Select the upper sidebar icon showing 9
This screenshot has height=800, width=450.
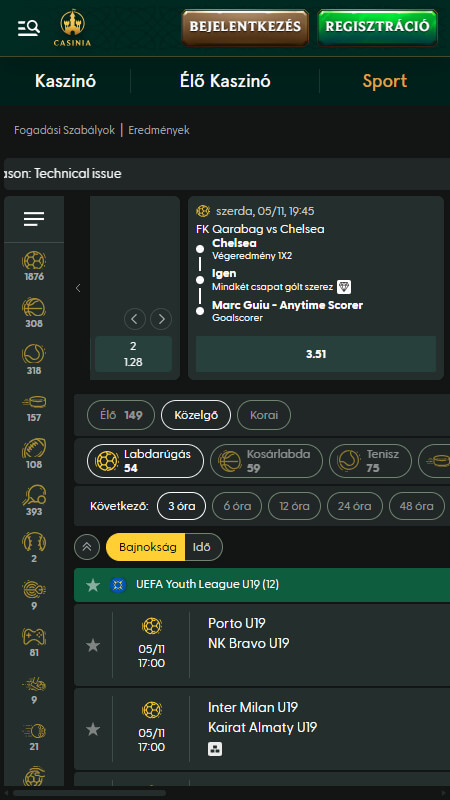[x=34, y=590]
